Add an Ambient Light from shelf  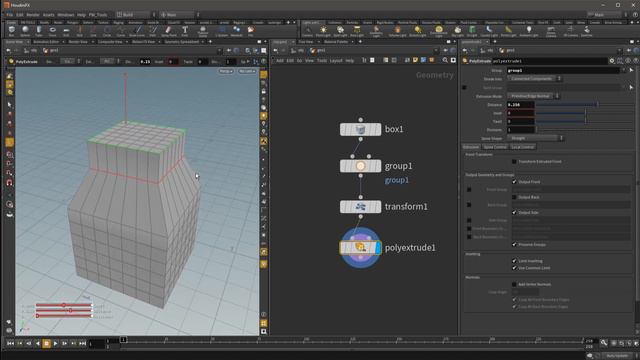coord(529,31)
